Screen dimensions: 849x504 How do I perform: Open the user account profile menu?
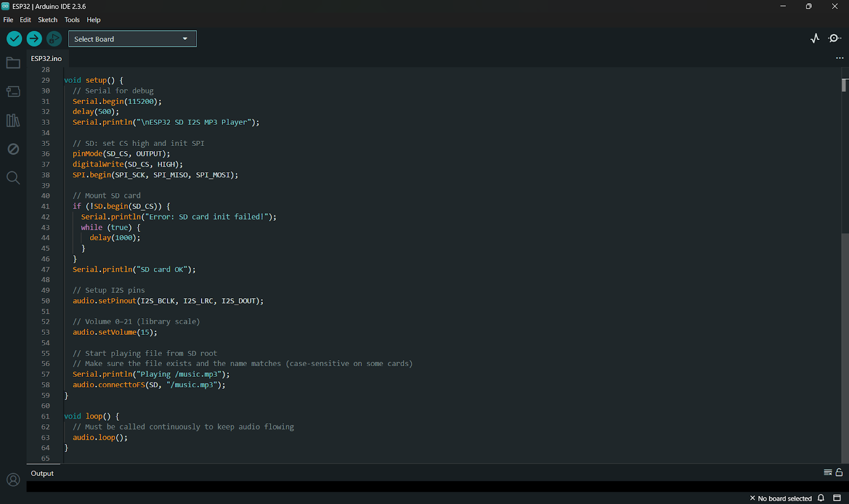pos(13,480)
